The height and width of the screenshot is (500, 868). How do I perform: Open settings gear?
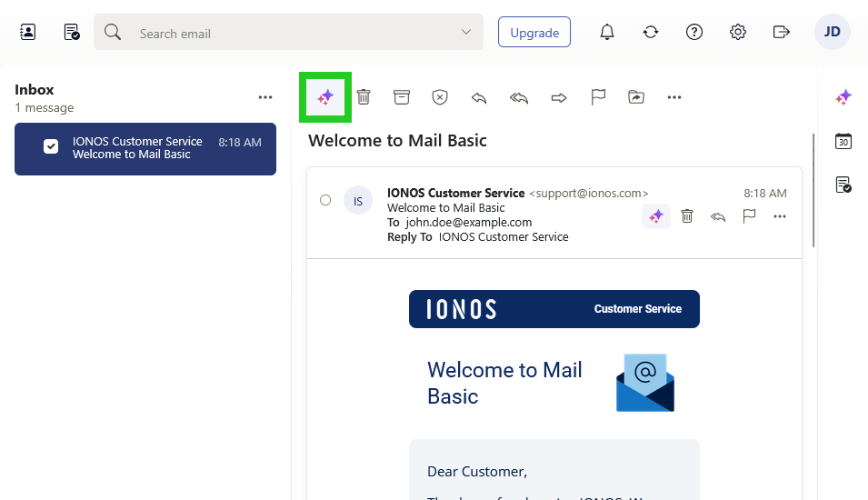(x=738, y=32)
